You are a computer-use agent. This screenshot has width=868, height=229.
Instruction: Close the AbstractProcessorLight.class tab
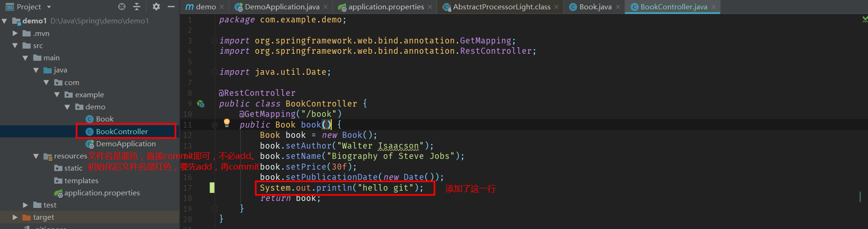pos(556,7)
